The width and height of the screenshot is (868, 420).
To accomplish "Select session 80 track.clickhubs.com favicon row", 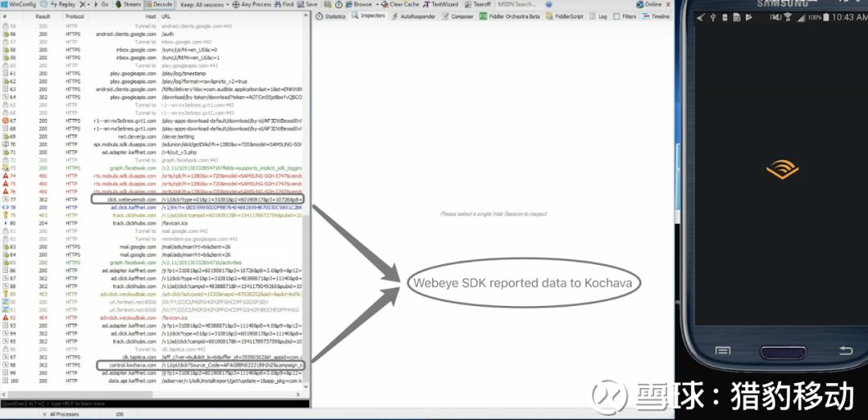I will (x=152, y=223).
